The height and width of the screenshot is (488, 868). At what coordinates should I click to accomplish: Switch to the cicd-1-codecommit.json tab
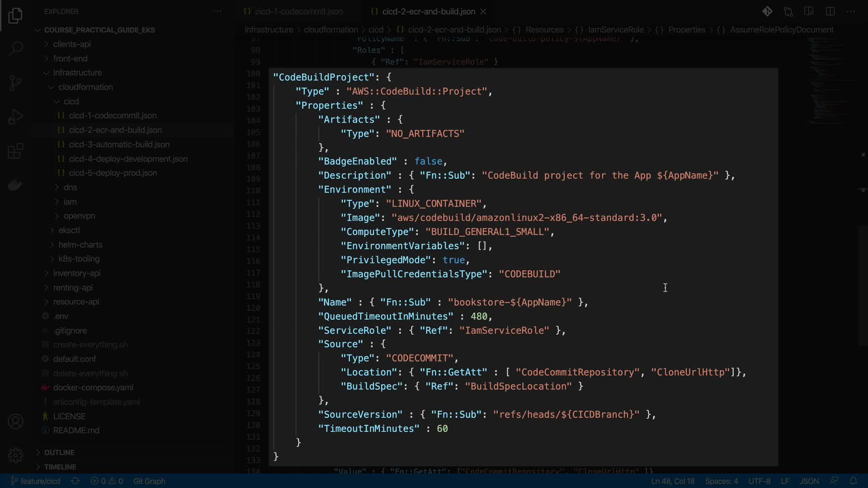point(298,11)
